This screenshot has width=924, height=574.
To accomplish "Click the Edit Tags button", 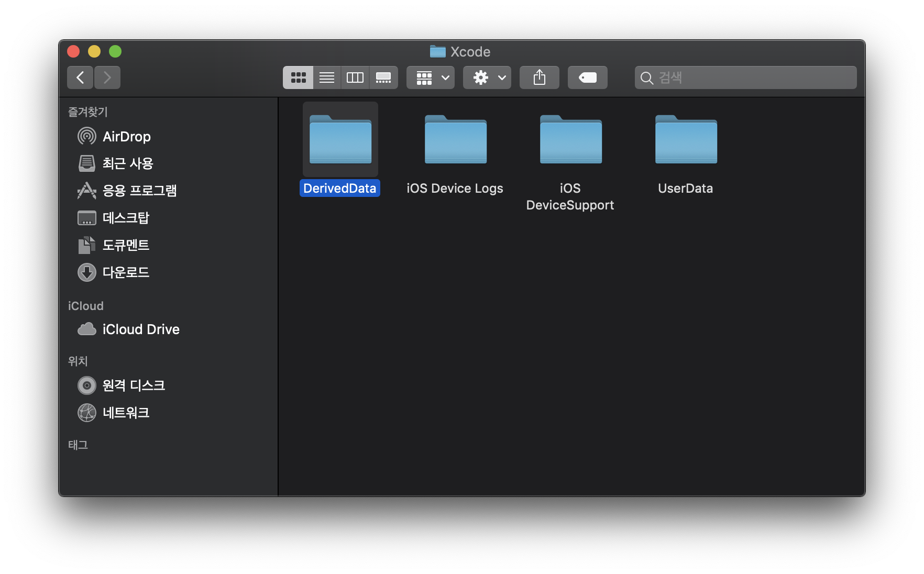I will [x=588, y=78].
